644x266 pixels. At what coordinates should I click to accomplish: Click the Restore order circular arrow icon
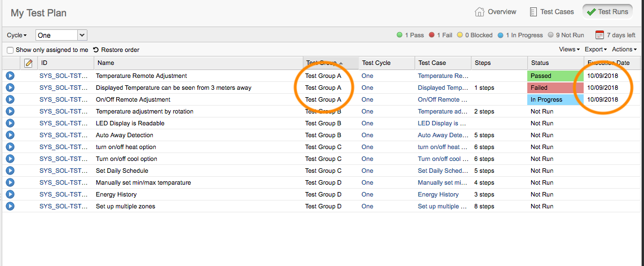[96, 50]
